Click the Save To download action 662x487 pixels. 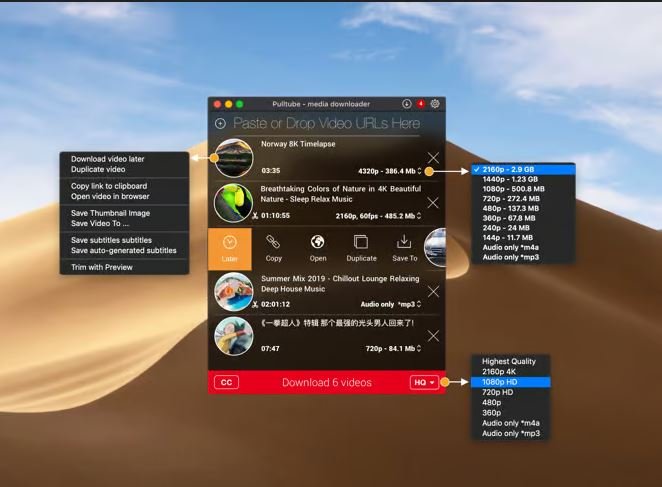click(404, 249)
